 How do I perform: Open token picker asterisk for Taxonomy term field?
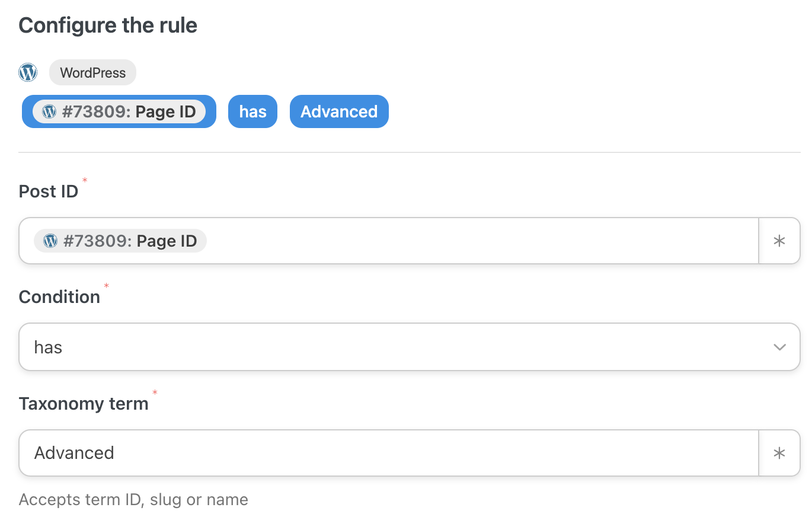point(779,453)
